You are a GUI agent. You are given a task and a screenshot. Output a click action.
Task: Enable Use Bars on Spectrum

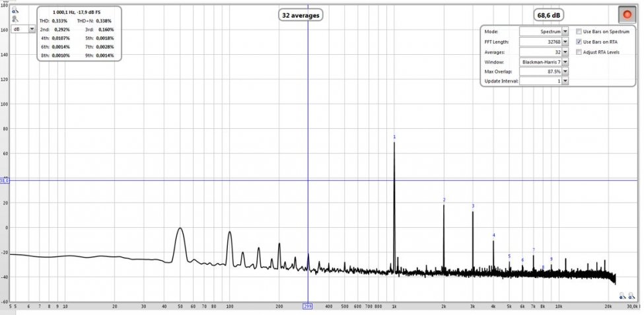coord(579,32)
